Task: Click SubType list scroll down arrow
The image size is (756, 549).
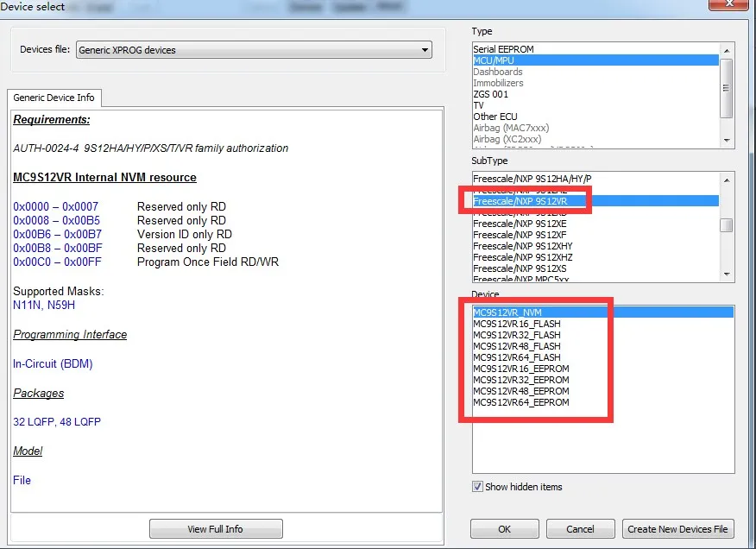Action: click(726, 274)
